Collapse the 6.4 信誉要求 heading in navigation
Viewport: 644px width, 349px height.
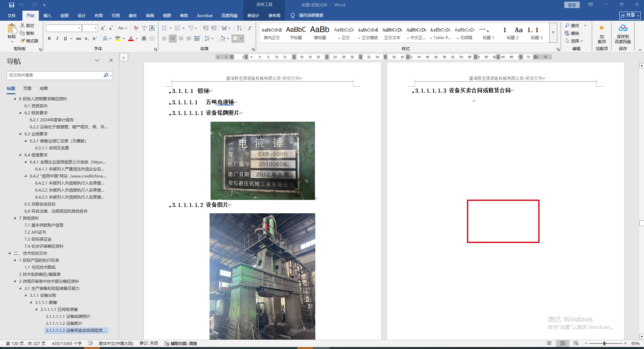tap(20, 155)
